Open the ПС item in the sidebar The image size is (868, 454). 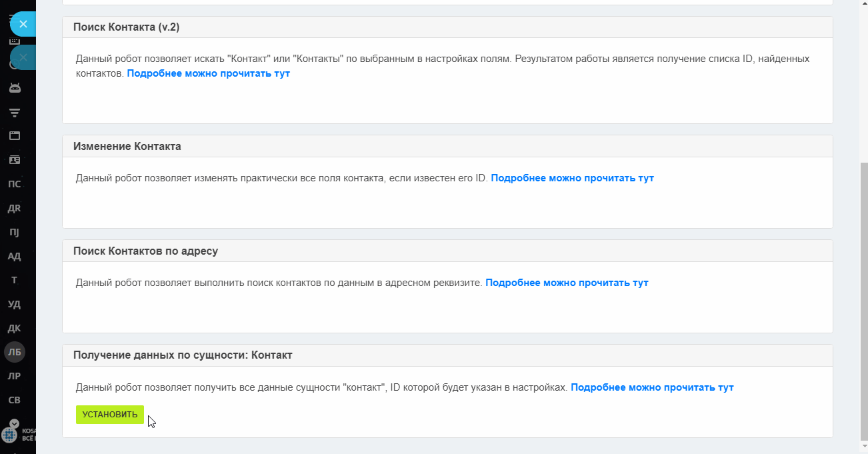point(14,184)
